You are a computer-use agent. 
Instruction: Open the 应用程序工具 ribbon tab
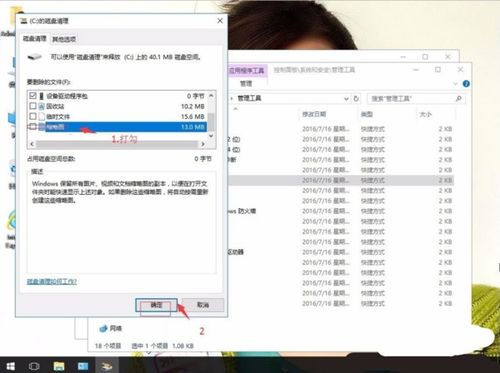[x=247, y=70]
